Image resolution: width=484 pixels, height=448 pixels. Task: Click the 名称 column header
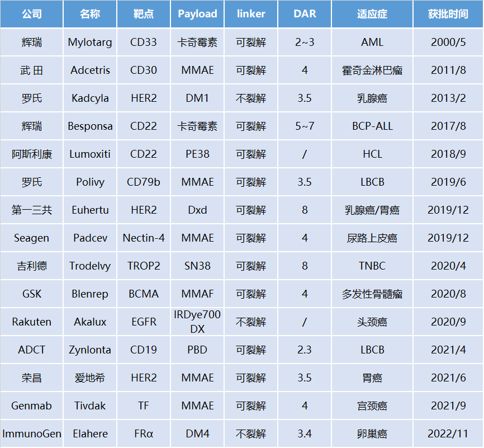point(90,14)
